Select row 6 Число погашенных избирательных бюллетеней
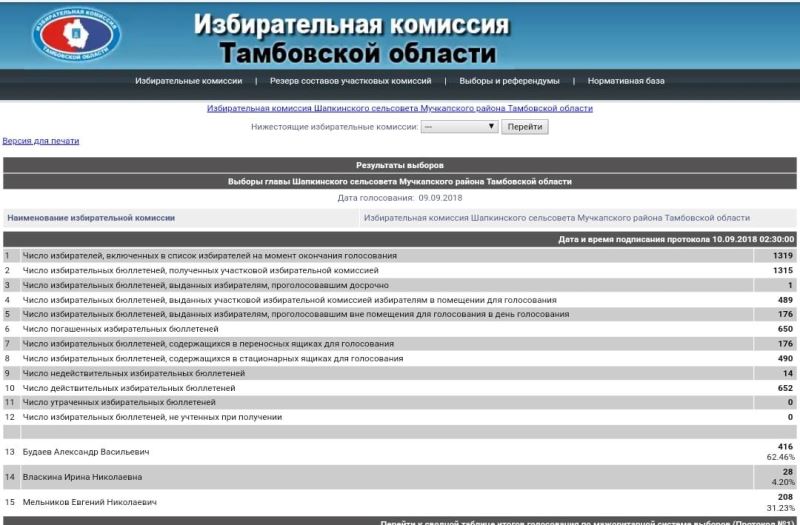 pyautogui.click(x=399, y=329)
